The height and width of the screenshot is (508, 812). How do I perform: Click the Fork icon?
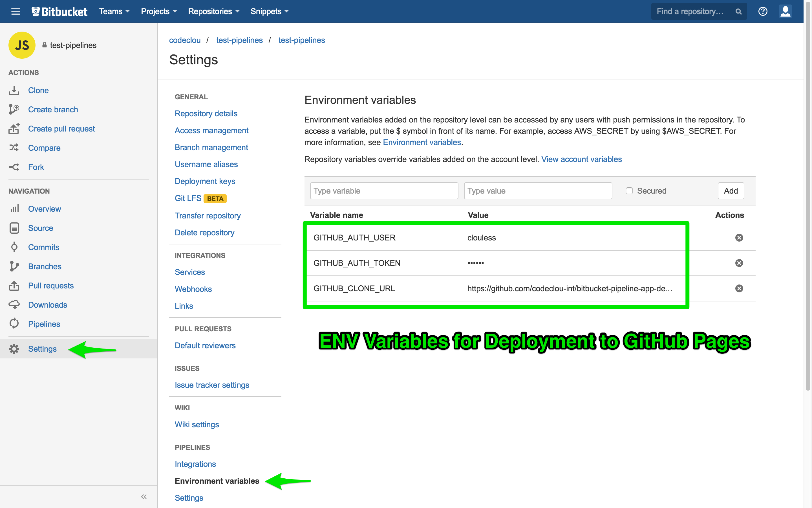point(14,167)
